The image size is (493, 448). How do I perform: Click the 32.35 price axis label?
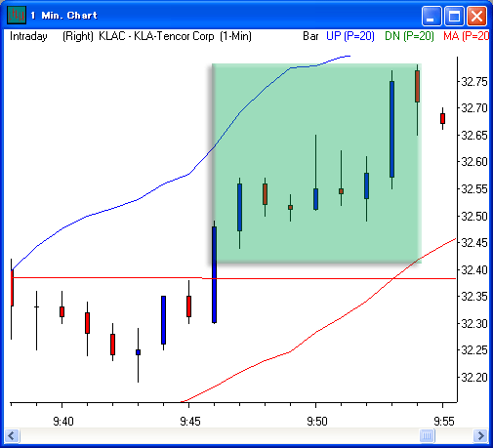click(x=474, y=297)
